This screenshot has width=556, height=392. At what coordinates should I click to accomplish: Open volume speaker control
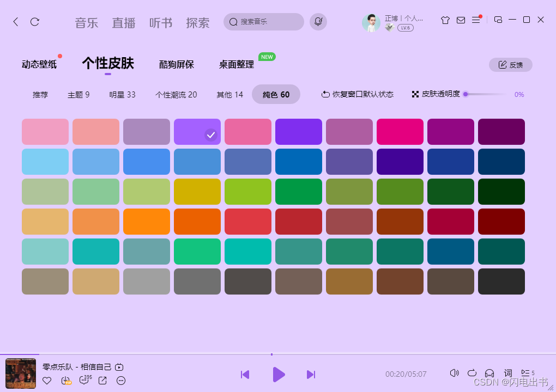click(454, 373)
